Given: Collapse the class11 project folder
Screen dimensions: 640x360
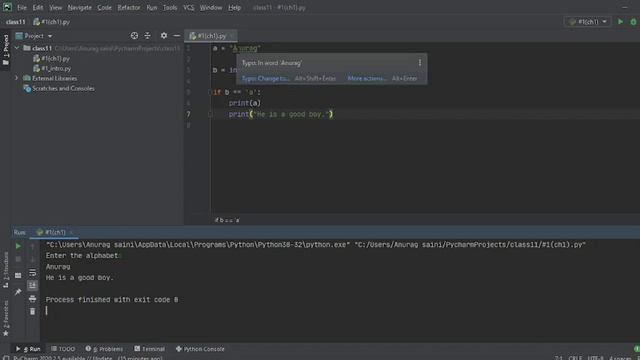Looking at the screenshot, I should pos(17,48).
